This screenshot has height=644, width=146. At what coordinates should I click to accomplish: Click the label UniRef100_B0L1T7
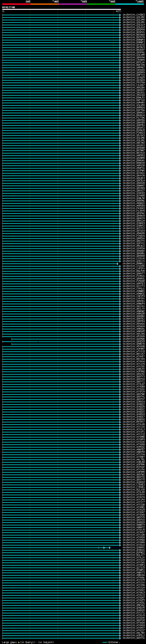pyautogui.click(x=134, y=555)
